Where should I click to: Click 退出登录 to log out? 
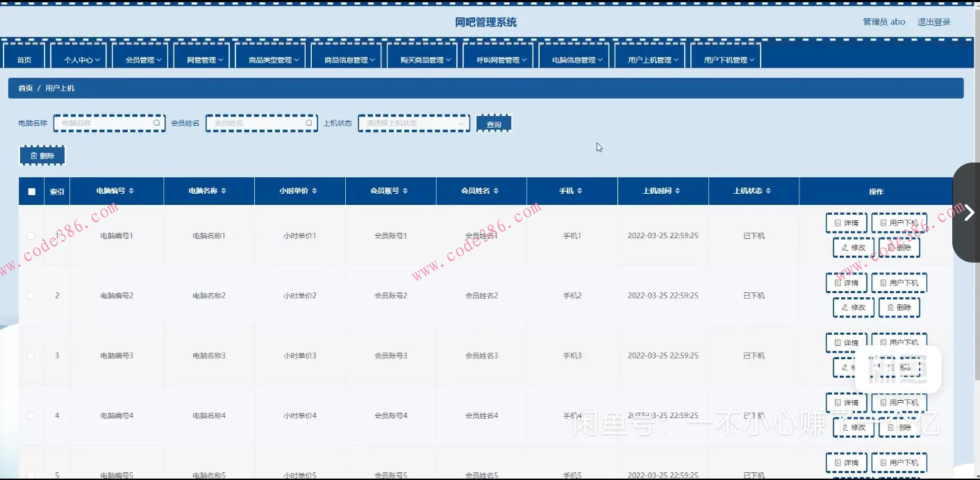point(933,22)
